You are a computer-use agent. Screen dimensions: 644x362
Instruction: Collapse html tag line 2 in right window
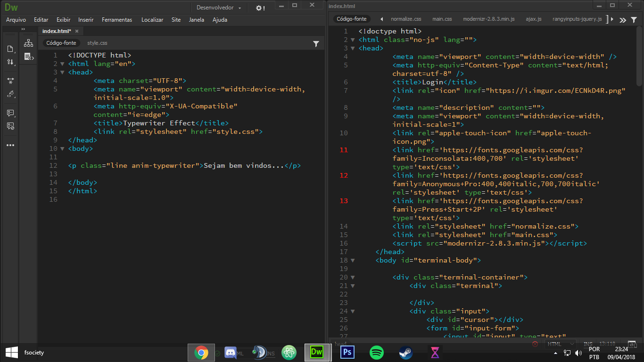[x=353, y=40]
